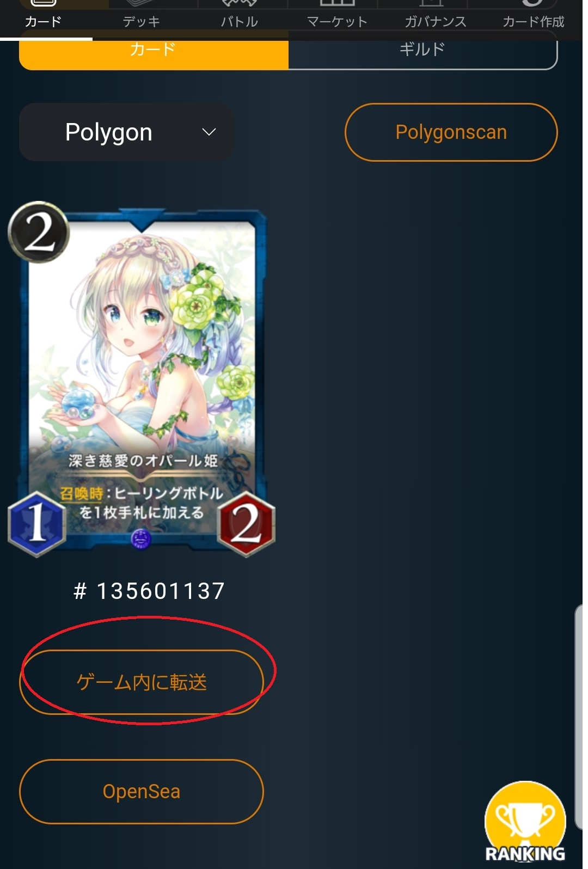The image size is (588, 869).
Task: Tap the red health 2 hexagon badge
Action: (x=246, y=524)
